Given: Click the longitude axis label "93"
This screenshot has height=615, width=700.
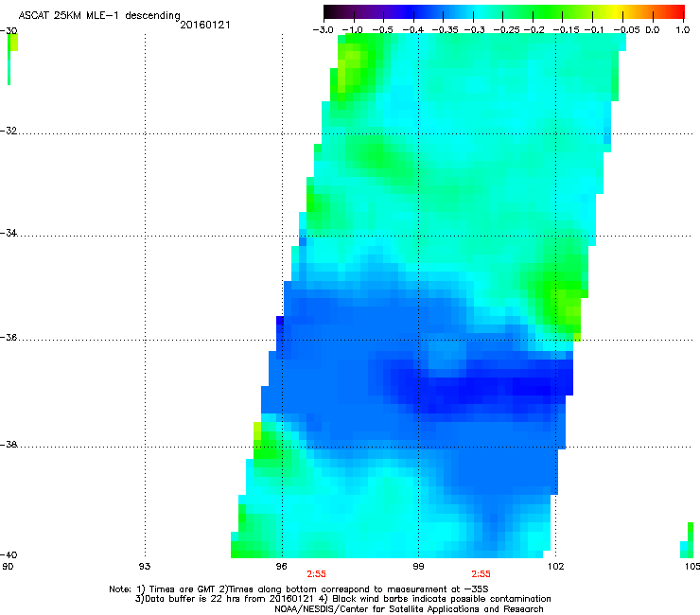Looking at the screenshot, I should (x=145, y=567).
